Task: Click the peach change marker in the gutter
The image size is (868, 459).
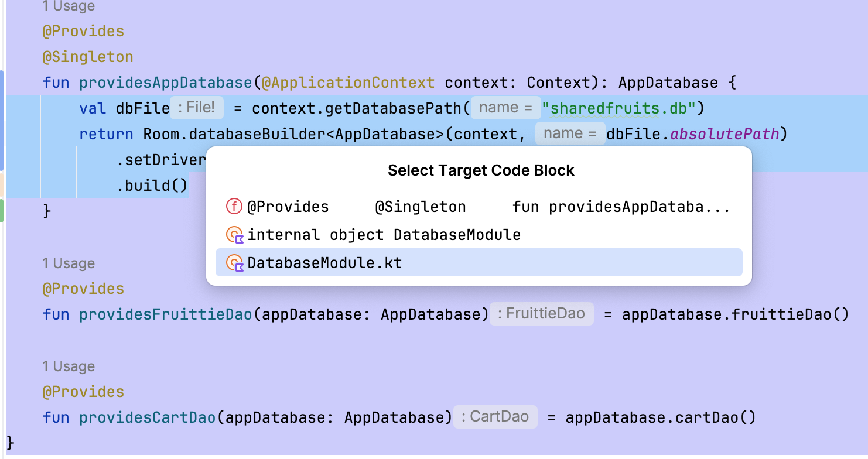Action: pos(2,184)
